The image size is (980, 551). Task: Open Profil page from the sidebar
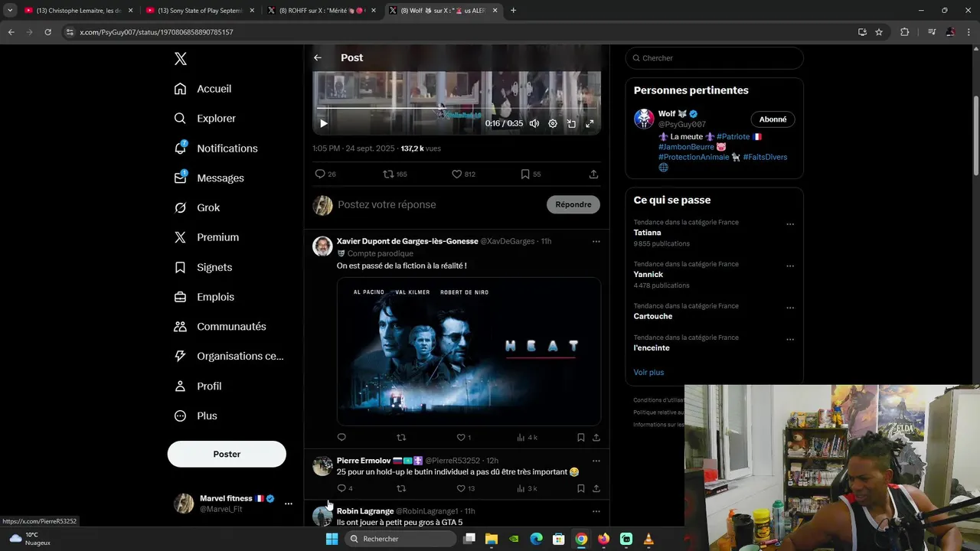click(198, 386)
